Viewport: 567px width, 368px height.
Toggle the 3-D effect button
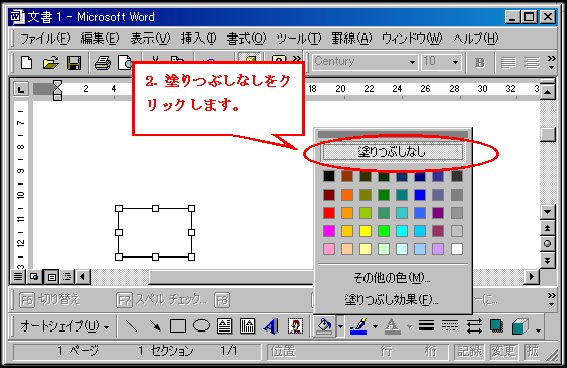tap(520, 326)
